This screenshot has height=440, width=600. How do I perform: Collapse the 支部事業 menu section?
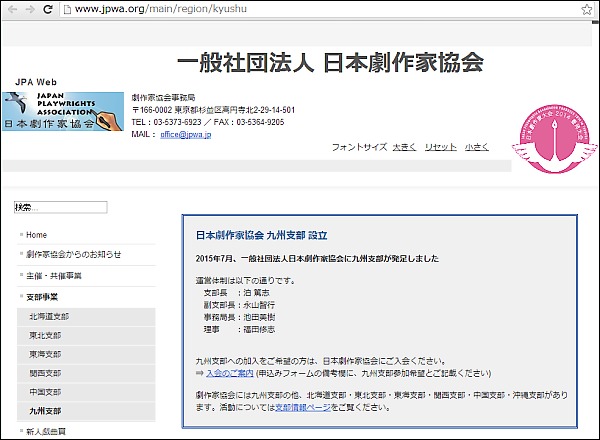45,297
